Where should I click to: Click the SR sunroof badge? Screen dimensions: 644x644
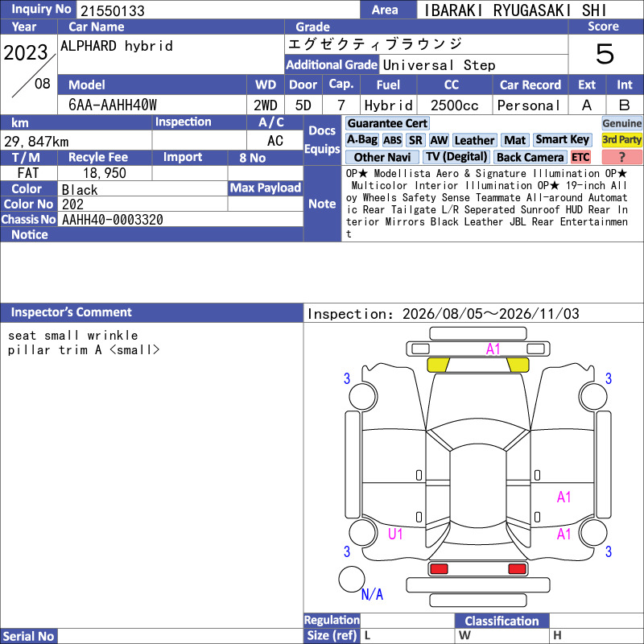click(x=415, y=140)
